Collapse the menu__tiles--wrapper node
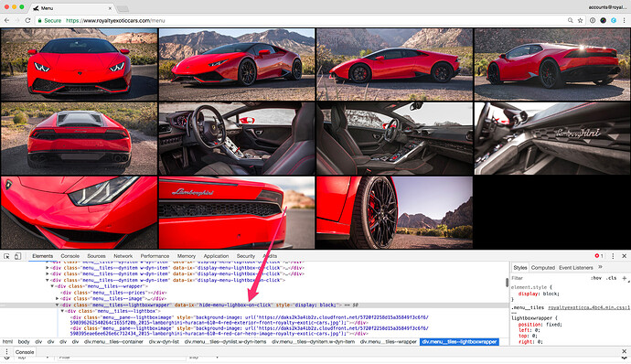The height and width of the screenshot is (364, 631). tap(52, 286)
